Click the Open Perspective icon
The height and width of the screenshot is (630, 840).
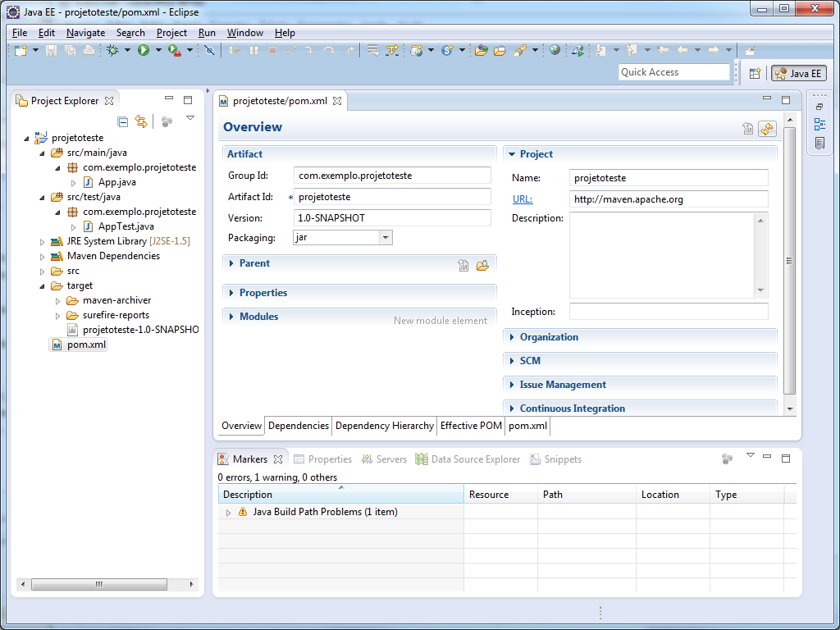pyautogui.click(x=755, y=73)
